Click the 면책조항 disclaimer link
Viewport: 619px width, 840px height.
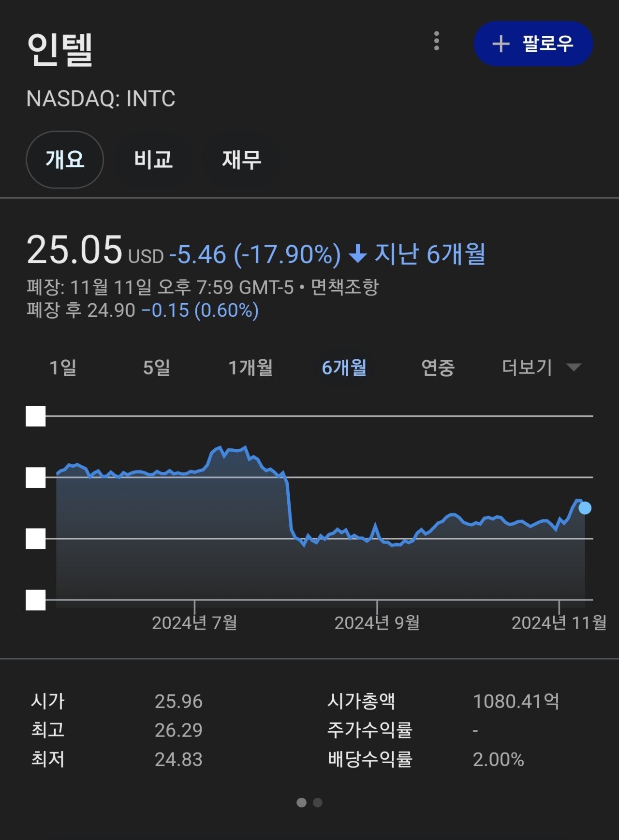click(344, 287)
